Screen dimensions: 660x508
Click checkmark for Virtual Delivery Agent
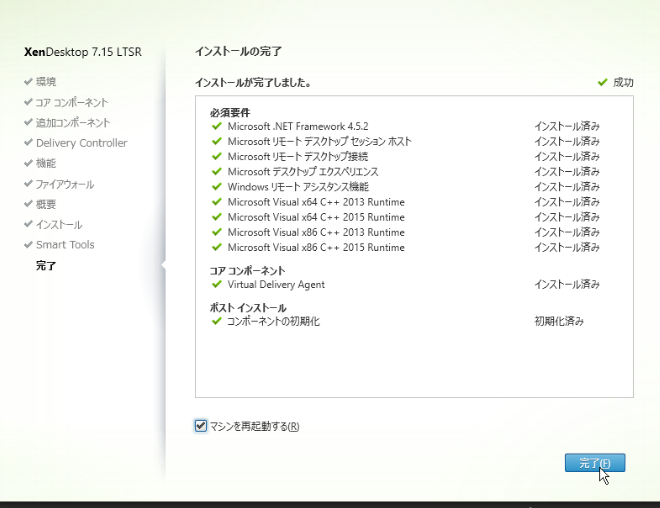tap(217, 284)
